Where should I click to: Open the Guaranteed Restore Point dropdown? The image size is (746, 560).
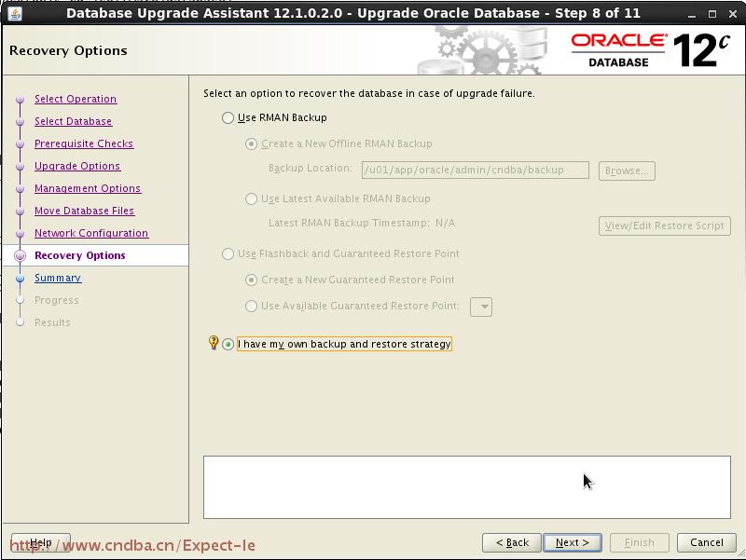click(481, 307)
